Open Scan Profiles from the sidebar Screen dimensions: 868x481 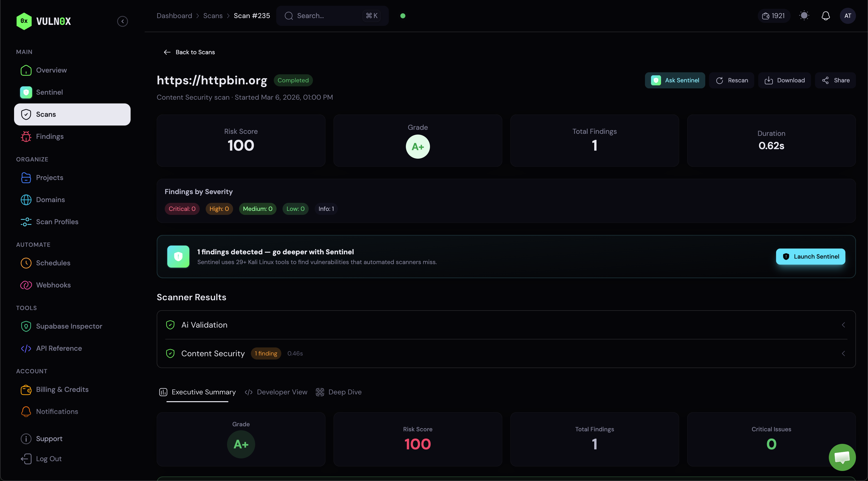(57, 222)
